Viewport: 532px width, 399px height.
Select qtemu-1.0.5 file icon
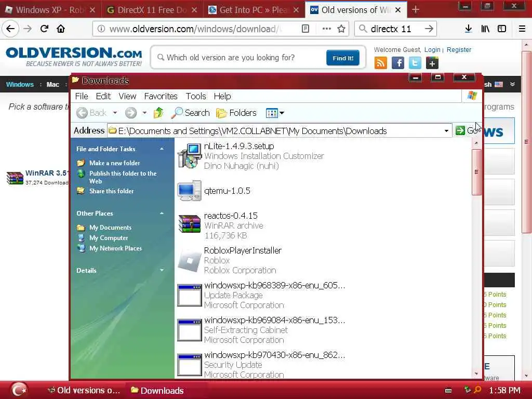[x=189, y=191]
